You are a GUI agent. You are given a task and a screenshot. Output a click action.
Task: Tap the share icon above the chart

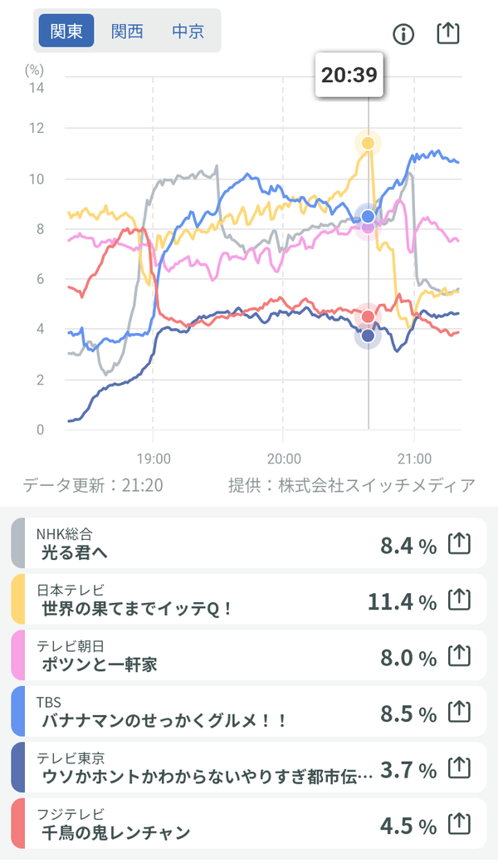[x=448, y=33]
